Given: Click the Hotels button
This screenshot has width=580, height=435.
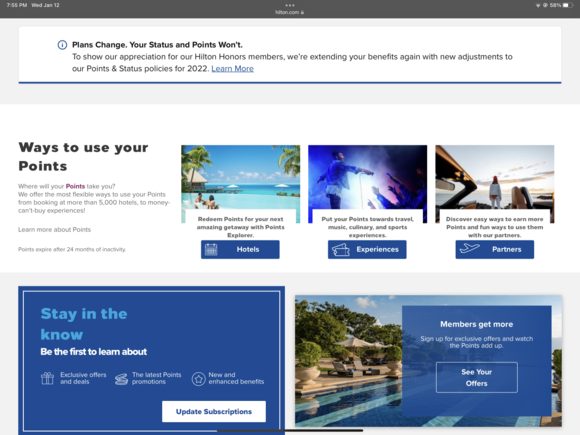Looking at the screenshot, I should pyautogui.click(x=240, y=249).
